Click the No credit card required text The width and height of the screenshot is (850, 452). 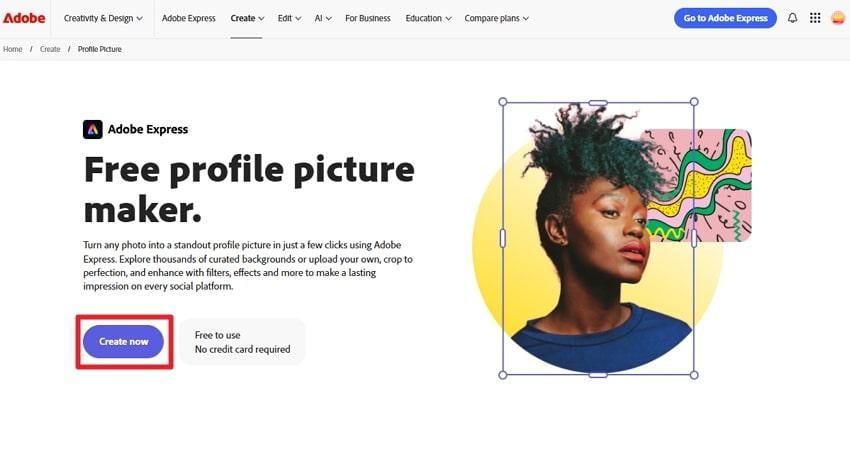point(242,349)
